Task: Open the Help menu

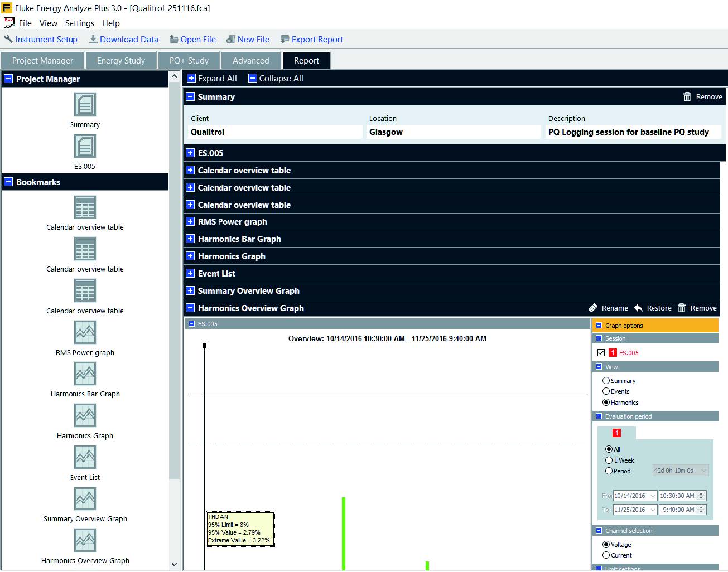Action: [x=111, y=23]
